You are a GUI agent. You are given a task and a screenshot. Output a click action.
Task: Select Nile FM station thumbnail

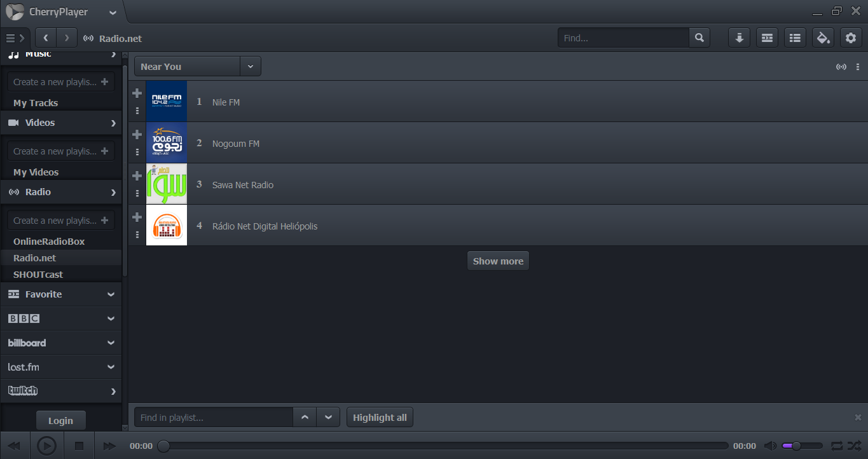(x=167, y=101)
